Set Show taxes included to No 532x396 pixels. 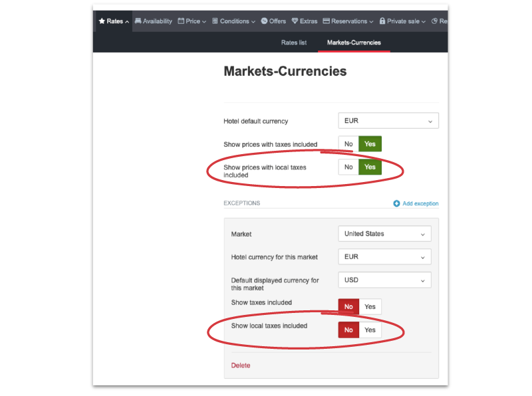tap(348, 306)
